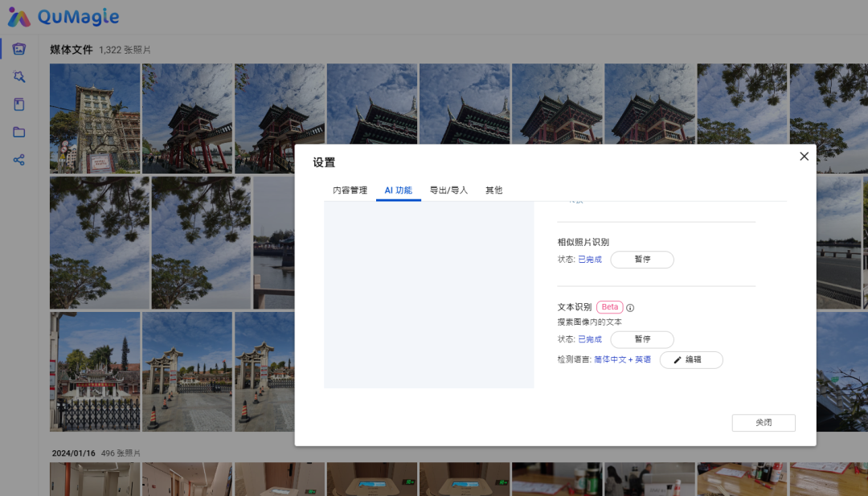Click the 关闭 button

764,422
